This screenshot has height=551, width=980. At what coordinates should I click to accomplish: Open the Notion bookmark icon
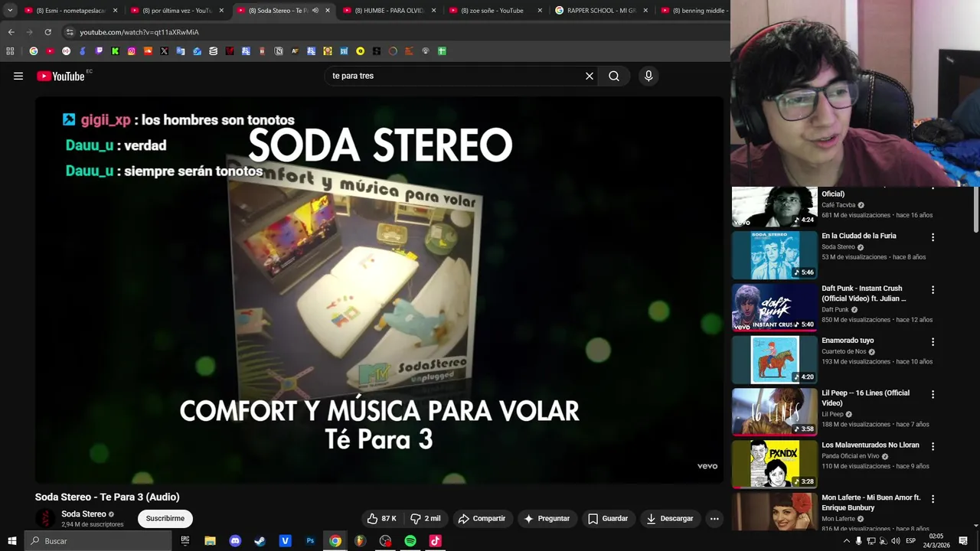(279, 51)
